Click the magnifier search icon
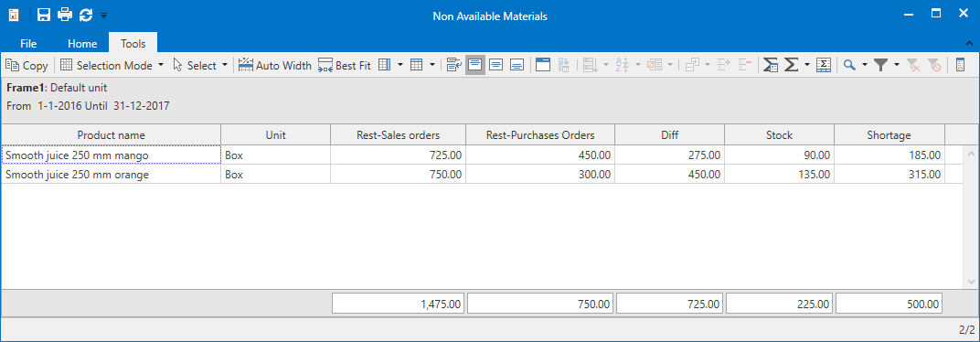The width and height of the screenshot is (980, 342). [849, 65]
